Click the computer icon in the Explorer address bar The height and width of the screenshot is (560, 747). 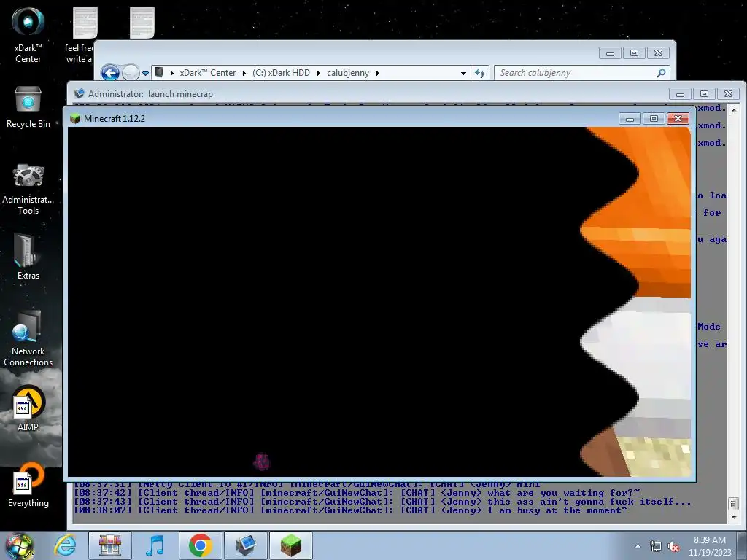point(160,72)
